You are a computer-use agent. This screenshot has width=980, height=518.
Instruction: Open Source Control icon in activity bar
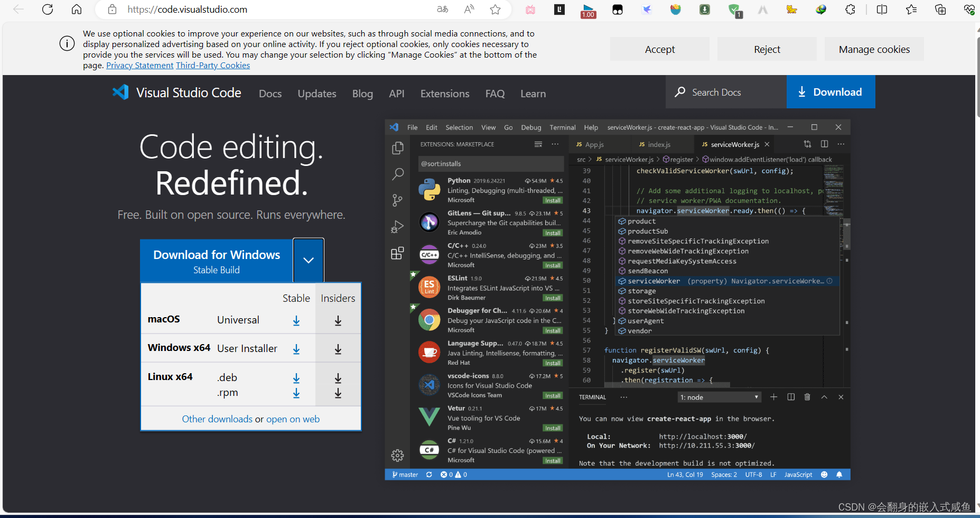pyautogui.click(x=397, y=200)
